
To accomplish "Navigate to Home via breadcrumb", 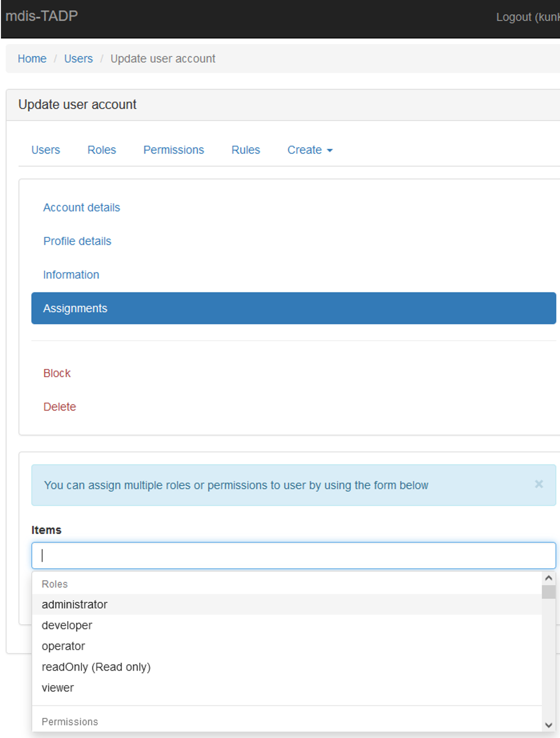I will pyautogui.click(x=32, y=58).
